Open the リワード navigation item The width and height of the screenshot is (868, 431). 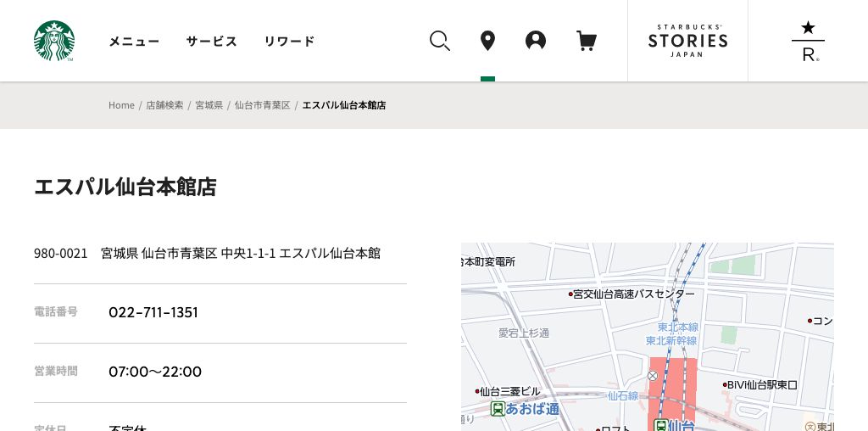289,41
